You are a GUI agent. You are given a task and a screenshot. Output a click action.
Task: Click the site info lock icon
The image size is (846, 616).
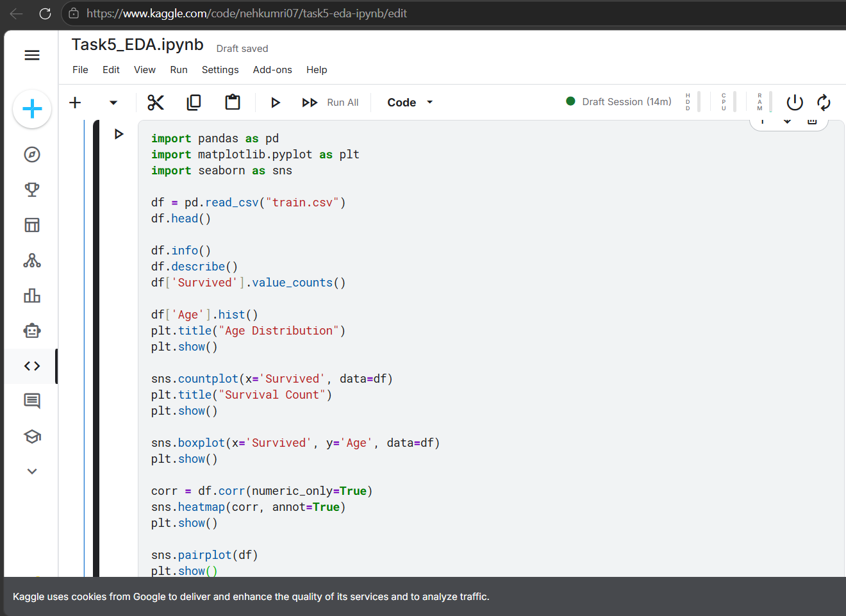[x=74, y=13]
